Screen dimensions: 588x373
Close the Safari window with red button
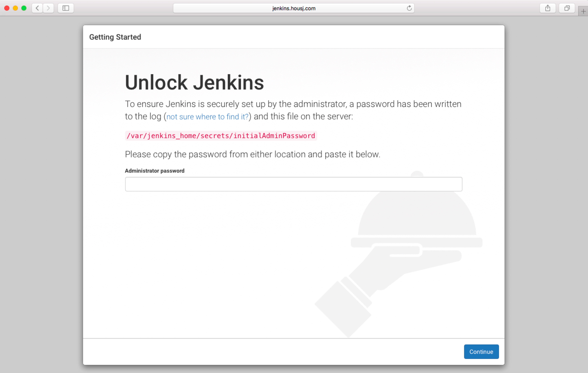point(7,8)
